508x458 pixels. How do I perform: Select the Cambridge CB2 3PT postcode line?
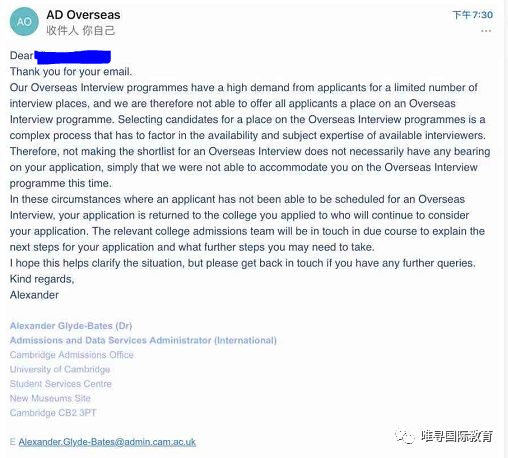pos(53,413)
